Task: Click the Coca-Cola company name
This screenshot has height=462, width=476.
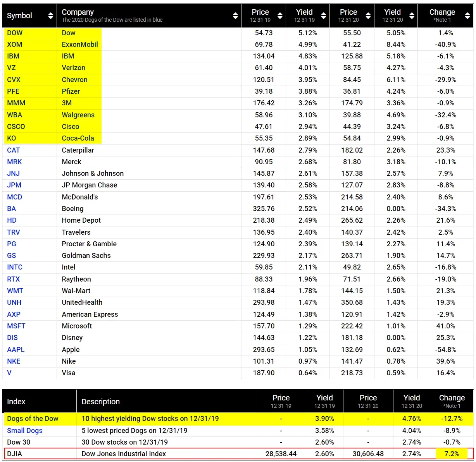Action: (78, 138)
